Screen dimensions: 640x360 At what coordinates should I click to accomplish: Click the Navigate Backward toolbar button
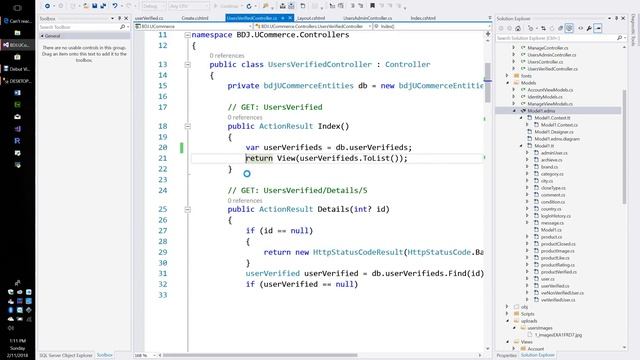[47, 6]
